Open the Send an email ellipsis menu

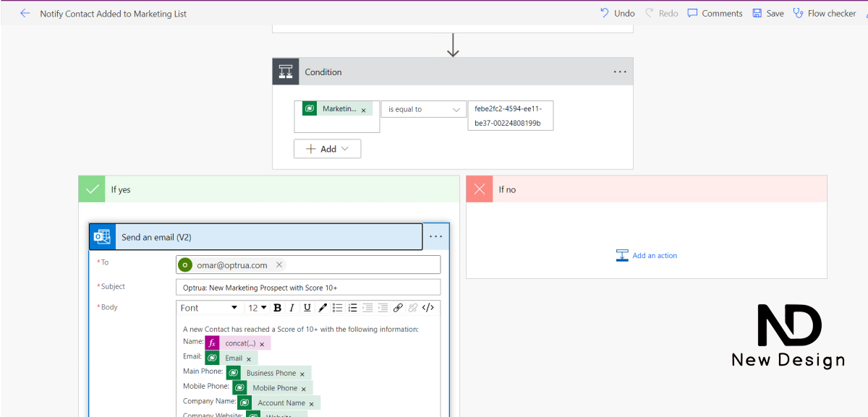tap(435, 236)
